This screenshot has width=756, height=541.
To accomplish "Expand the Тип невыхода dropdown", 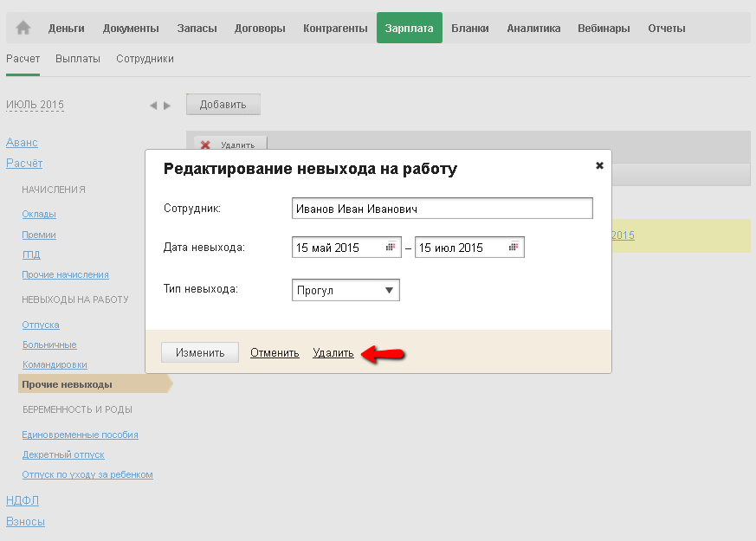I will point(389,291).
